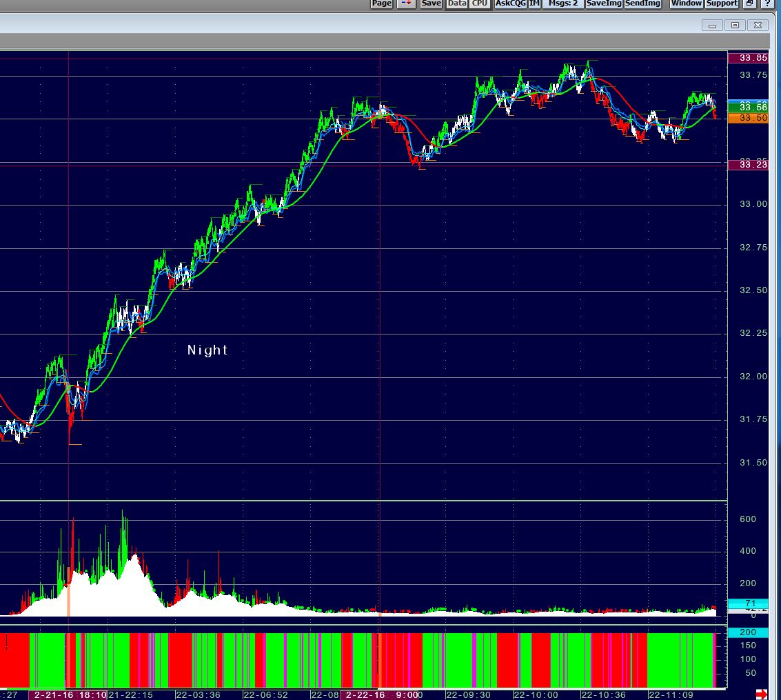781x700 pixels.
Task: Click the 33.00 price scale value
Action: coord(753,203)
